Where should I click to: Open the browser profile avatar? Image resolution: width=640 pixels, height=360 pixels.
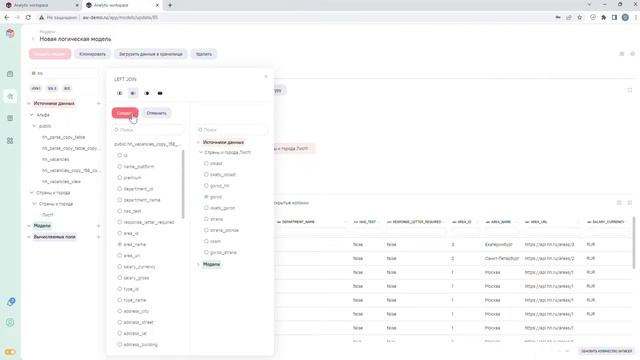(625, 18)
